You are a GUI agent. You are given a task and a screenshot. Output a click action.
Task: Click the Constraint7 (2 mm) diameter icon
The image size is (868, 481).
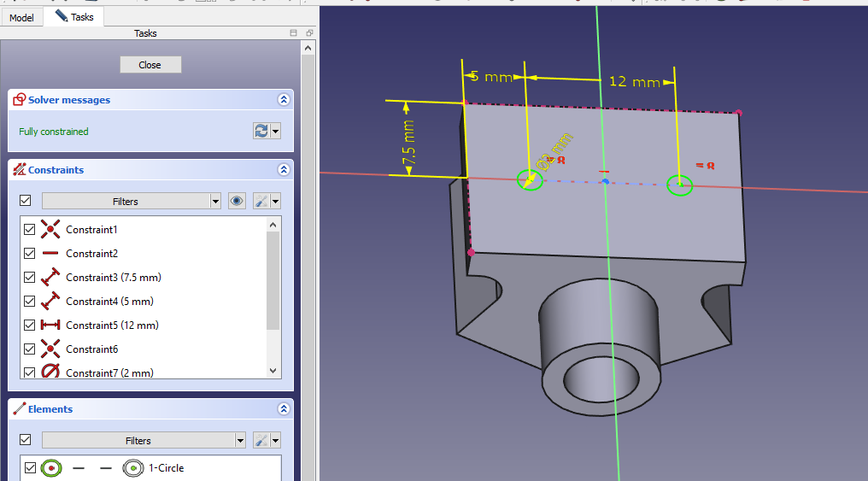(50, 372)
